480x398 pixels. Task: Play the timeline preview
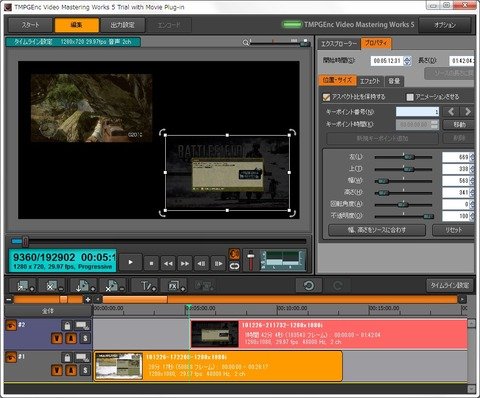click(131, 262)
